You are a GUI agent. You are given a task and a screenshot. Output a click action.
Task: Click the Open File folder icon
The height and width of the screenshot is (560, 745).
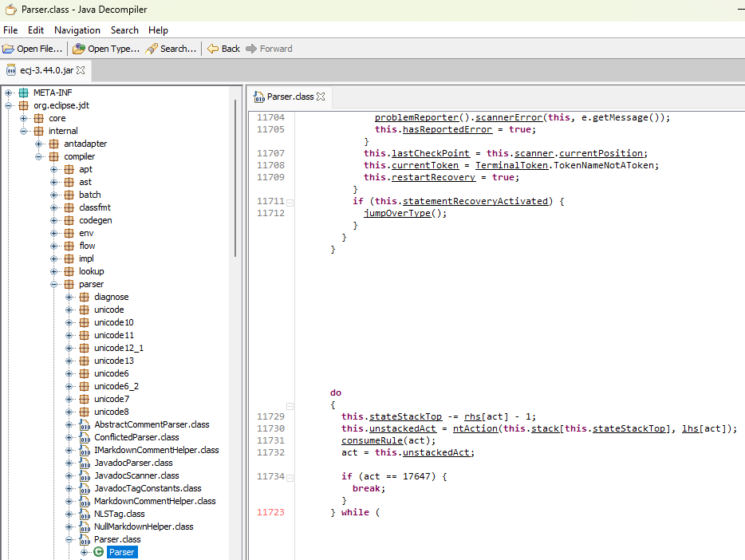tap(9, 49)
